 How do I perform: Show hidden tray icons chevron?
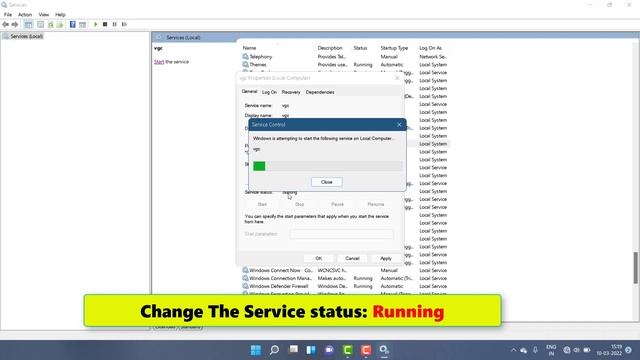tap(513, 350)
